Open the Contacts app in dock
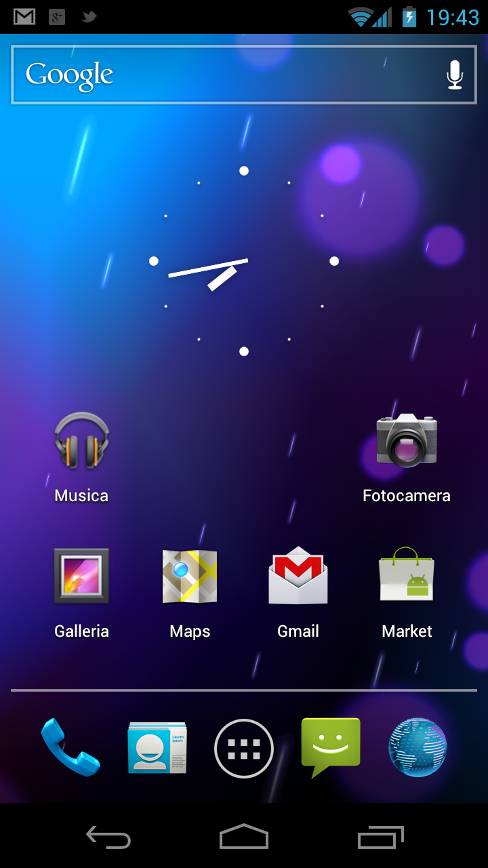This screenshot has width=488, height=868. [x=157, y=747]
